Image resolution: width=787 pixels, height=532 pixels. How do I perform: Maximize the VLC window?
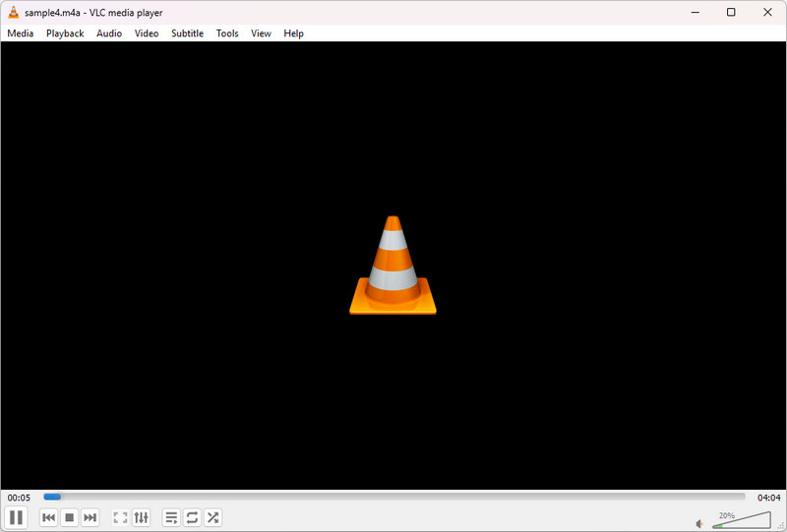731,13
